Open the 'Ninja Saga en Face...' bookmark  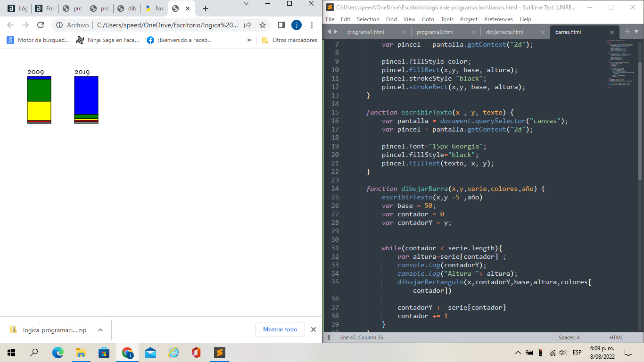click(x=107, y=40)
